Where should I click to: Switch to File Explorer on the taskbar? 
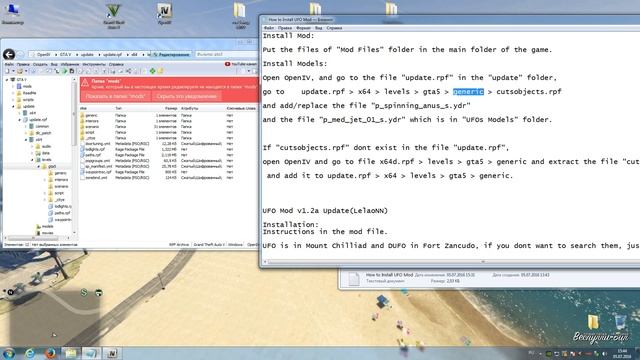tap(70, 353)
